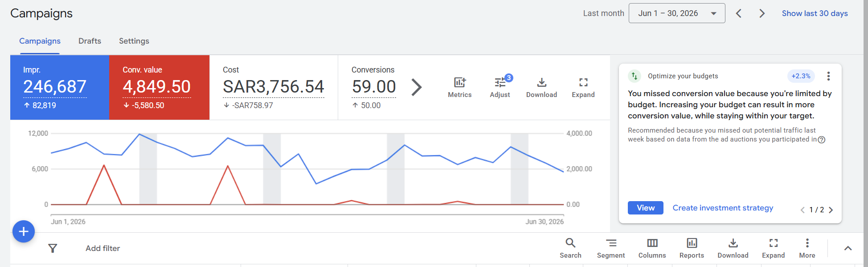
Task: Click the Jun 1, 2026 axis label
Action: point(68,222)
